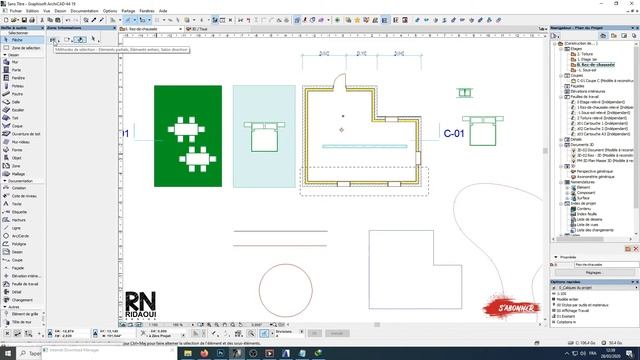
Task: Select the Flèche arrow tool
Action: [22, 40]
